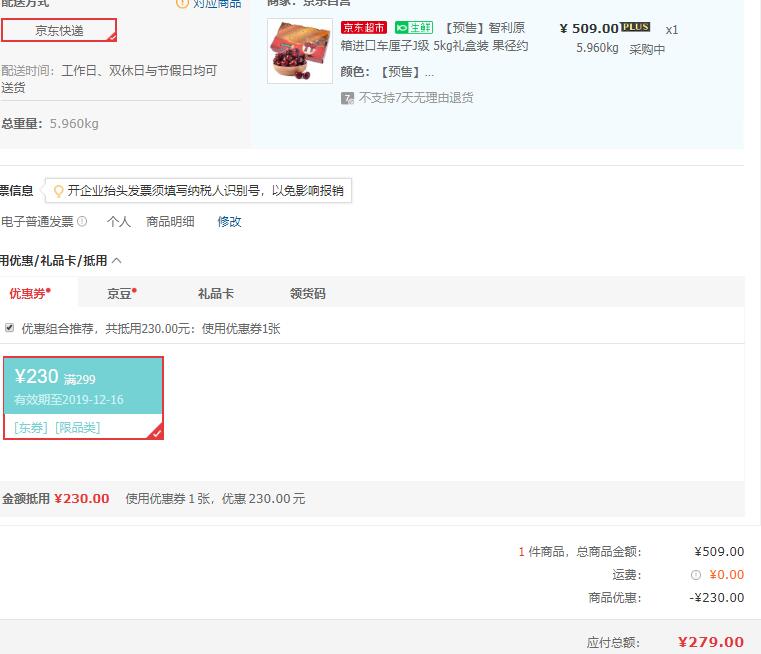The image size is (761, 654).
Task: Switch to the 优惠券 tab
Action: [30, 293]
